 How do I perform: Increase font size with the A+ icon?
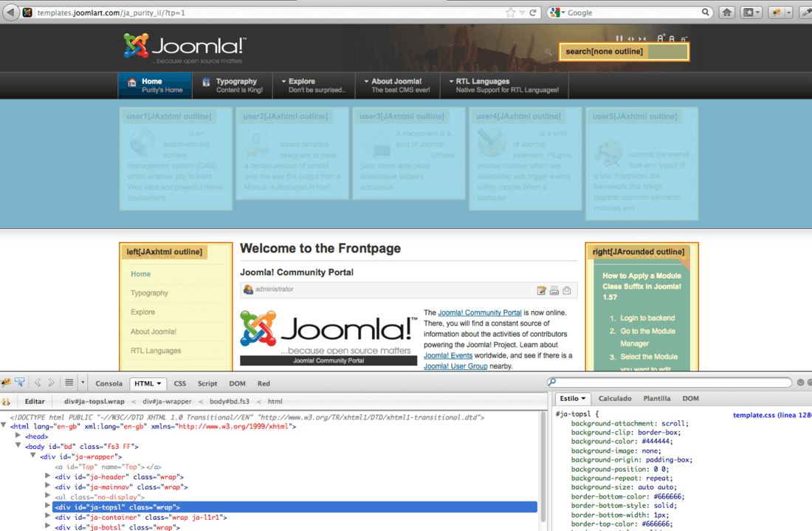[661, 38]
